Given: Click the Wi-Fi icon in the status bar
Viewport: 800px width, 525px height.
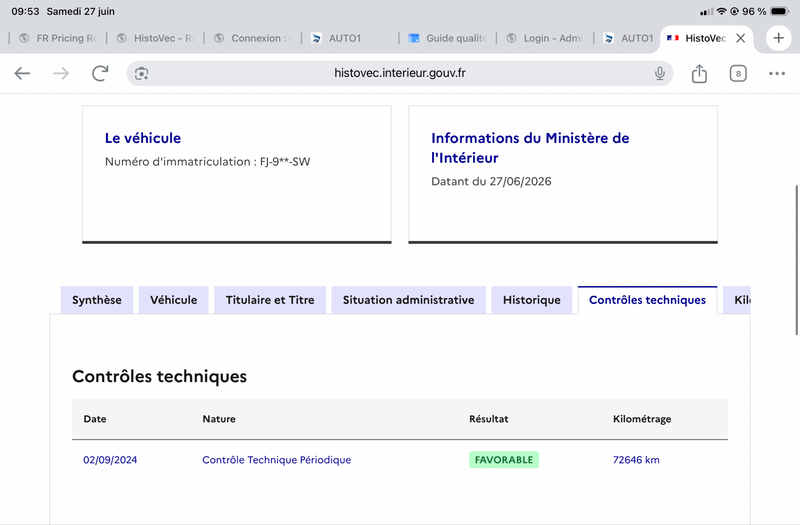Looking at the screenshot, I should [721, 11].
